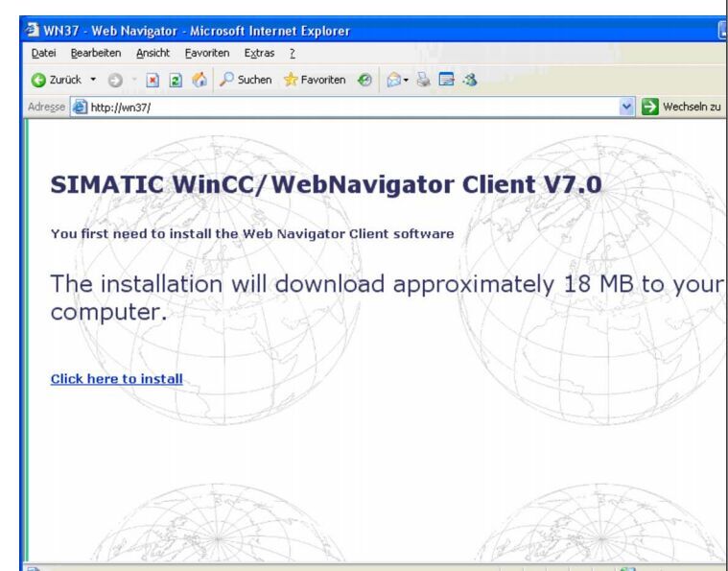Expand the address bar dropdown arrow
The image size is (728, 571).
[x=626, y=107]
